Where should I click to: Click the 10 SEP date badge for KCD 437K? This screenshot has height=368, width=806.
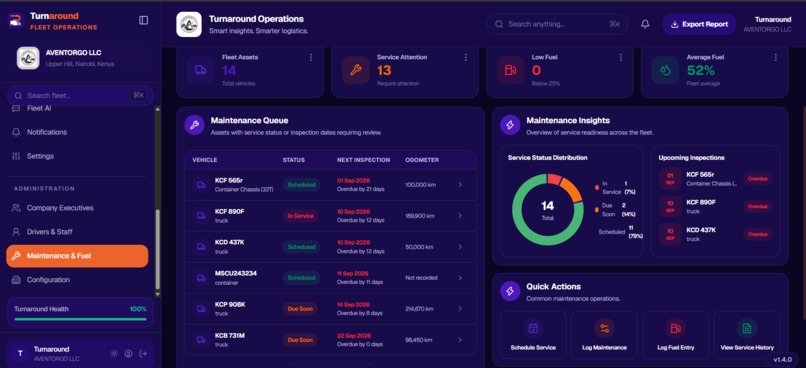click(x=670, y=234)
